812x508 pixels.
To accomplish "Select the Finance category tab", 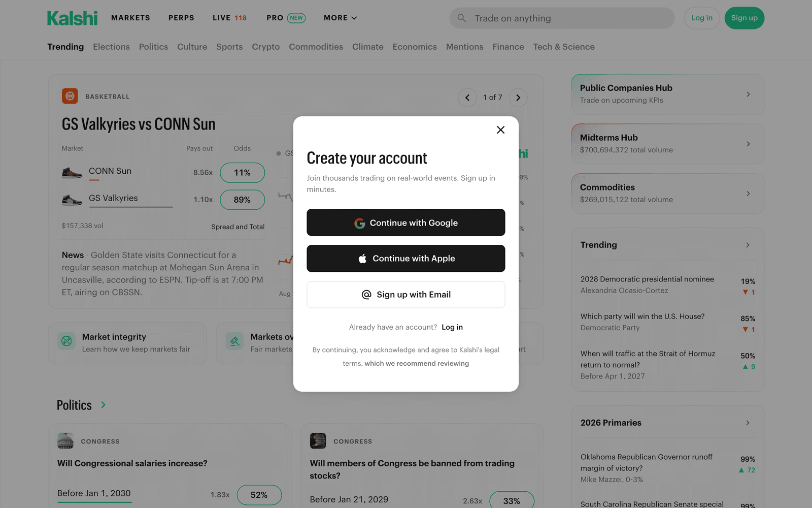I will 508,47.
